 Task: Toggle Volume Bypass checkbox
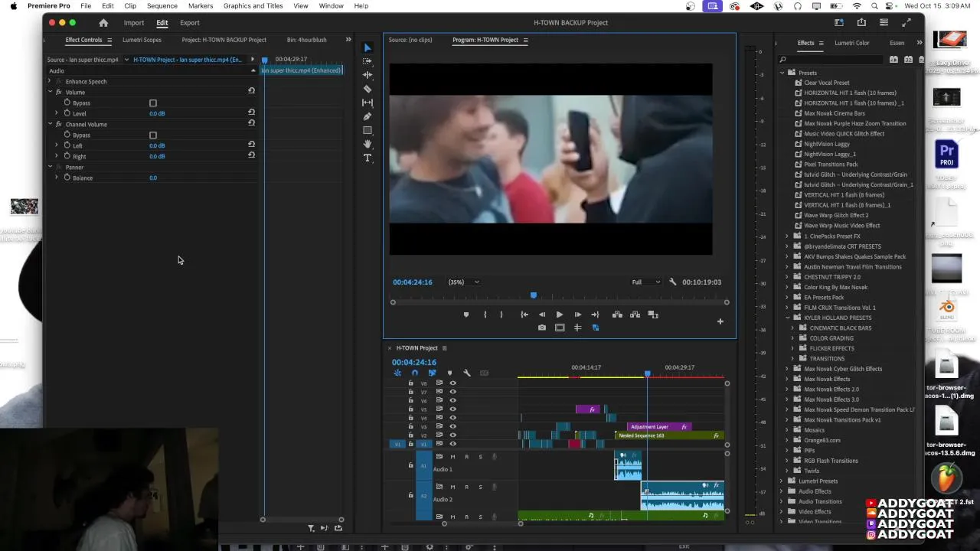153,103
